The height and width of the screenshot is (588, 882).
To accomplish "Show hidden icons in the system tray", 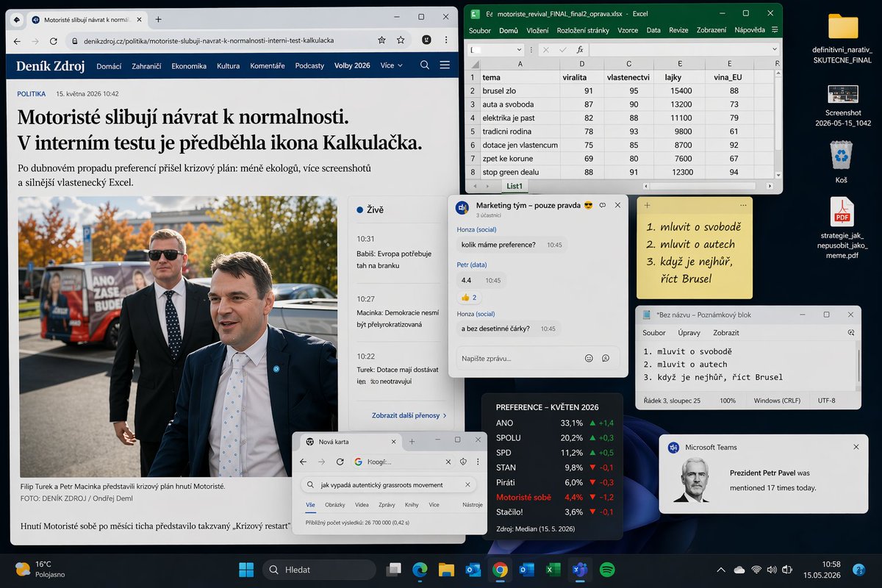I will pyautogui.click(x=720, y=570).
